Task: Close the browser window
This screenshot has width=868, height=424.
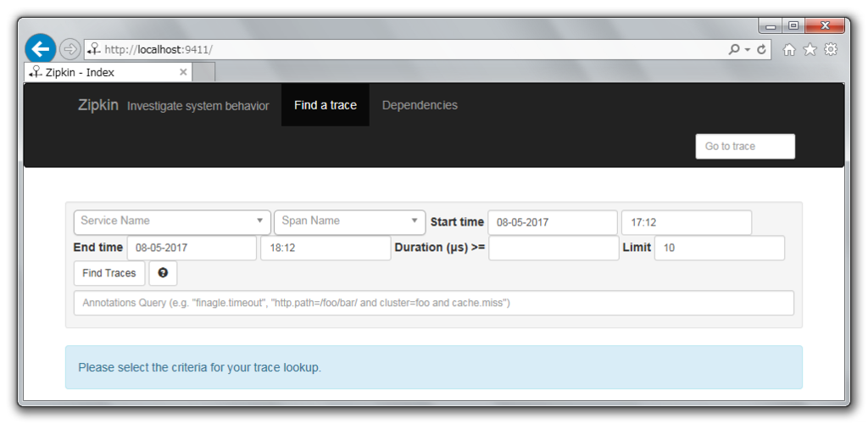Action: (825, 25)
